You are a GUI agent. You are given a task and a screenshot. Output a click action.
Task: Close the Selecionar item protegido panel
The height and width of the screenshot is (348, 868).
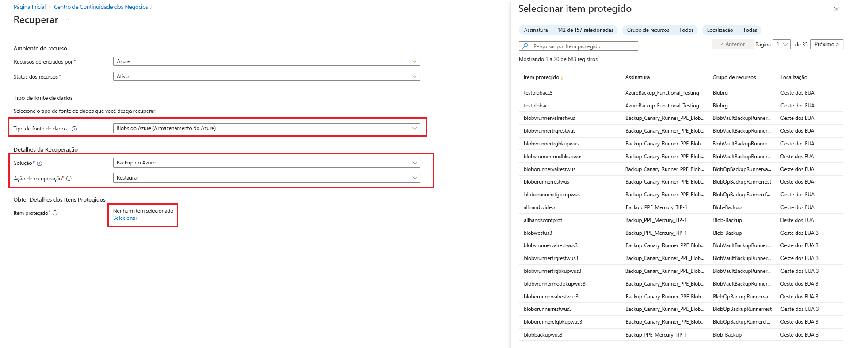836,9
